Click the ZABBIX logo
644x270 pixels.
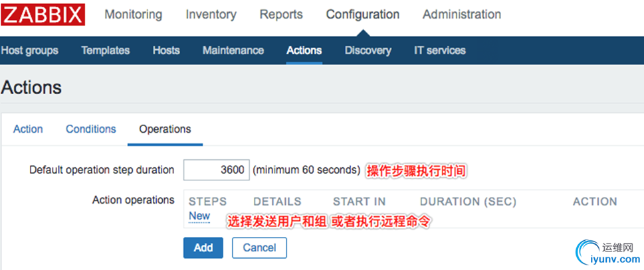coord(43,14)
